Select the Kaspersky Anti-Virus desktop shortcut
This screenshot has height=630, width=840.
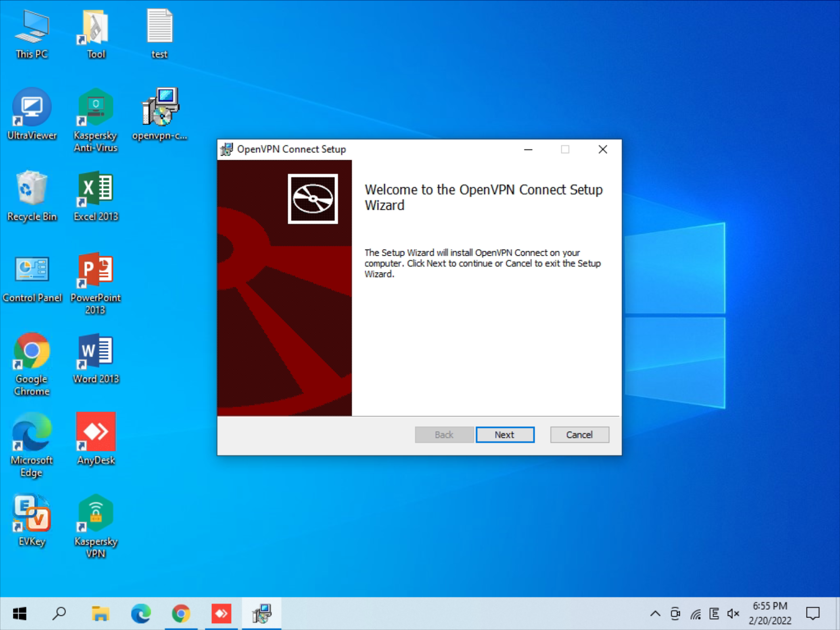[96, 108]
